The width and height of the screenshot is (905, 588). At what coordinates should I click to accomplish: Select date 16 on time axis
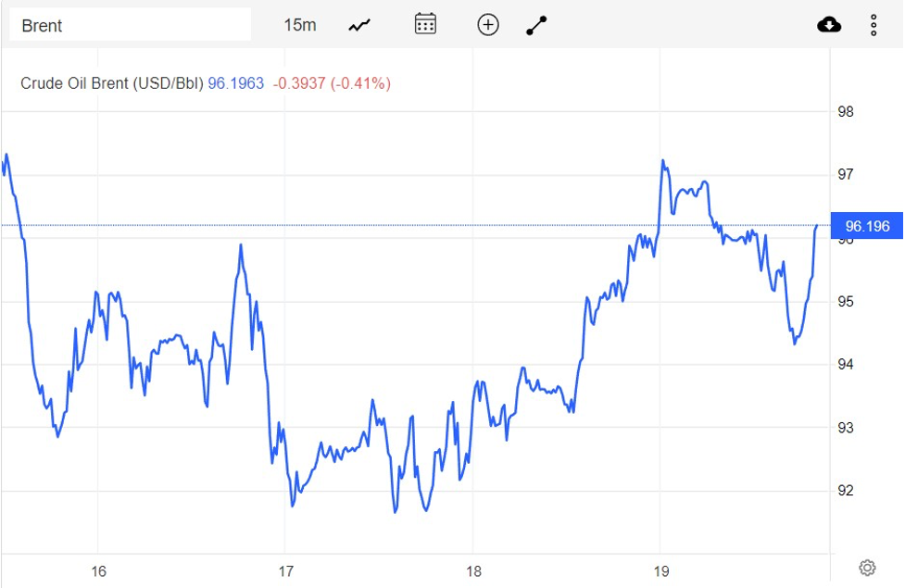(x=99, y=571)
